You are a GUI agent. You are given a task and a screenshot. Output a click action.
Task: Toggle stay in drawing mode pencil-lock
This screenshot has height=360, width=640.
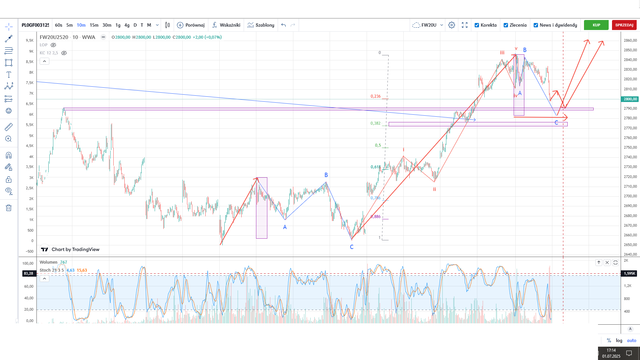9,167
